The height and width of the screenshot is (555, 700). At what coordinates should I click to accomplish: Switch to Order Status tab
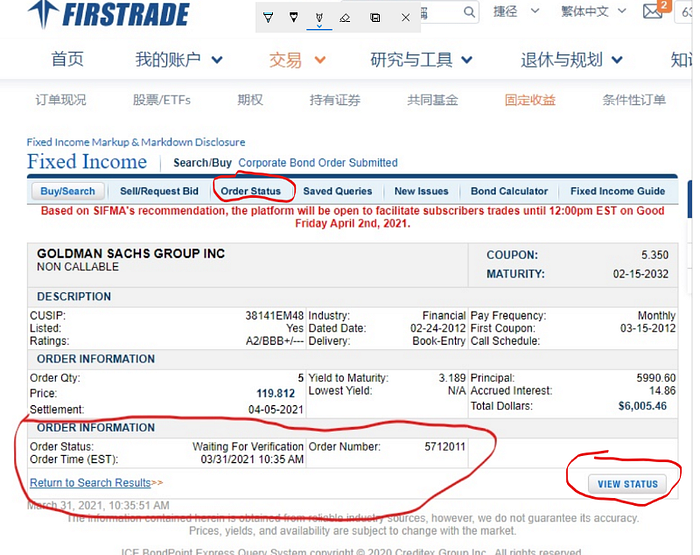251,191
